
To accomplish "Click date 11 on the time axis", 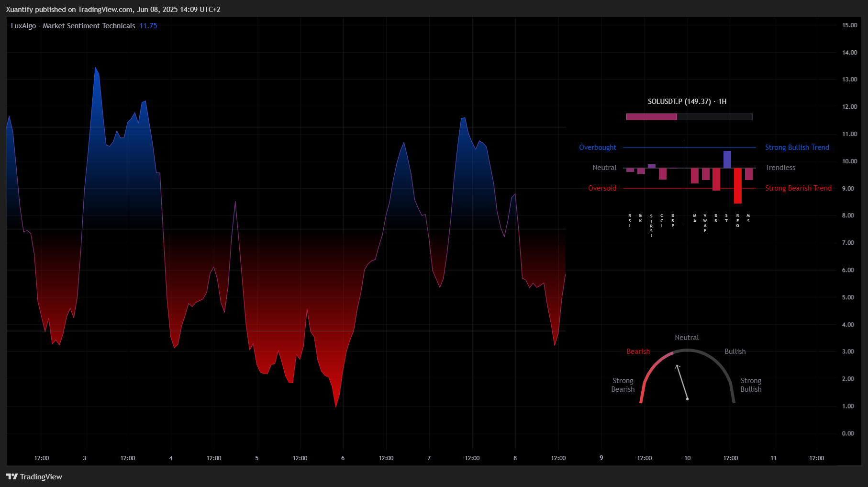I will coord(774,458).
